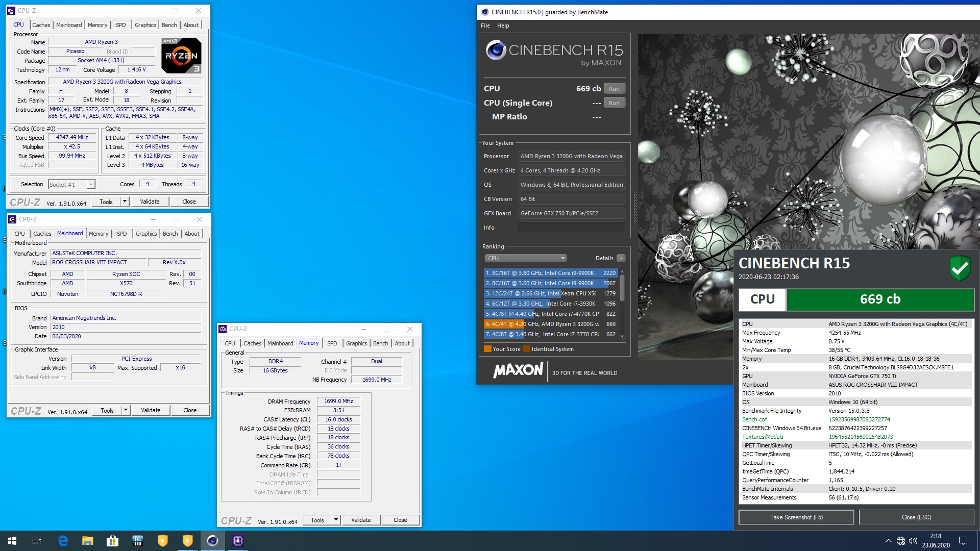
Task: Click the Cinebench title bar app icon
Action: tap(484, 12)
